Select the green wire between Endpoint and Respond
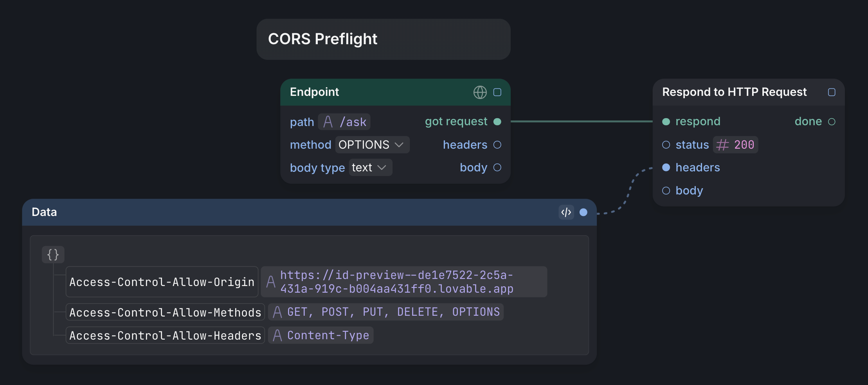 click(582, 122)
